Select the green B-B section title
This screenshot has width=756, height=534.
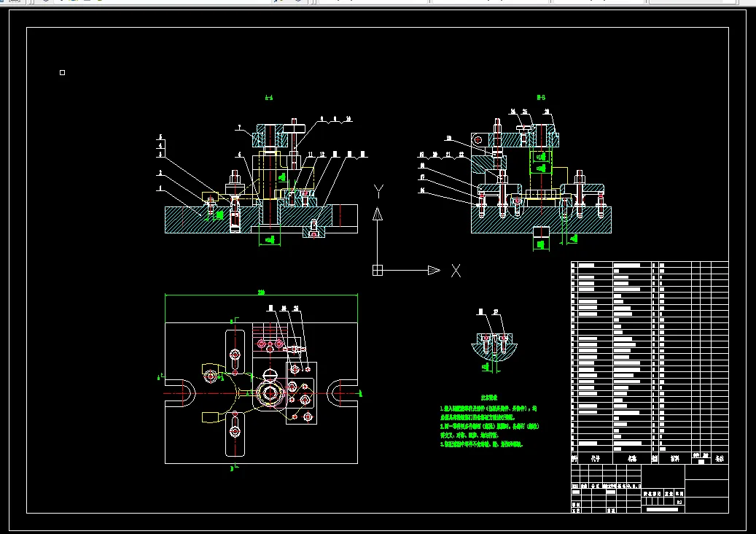coord(541,98)
